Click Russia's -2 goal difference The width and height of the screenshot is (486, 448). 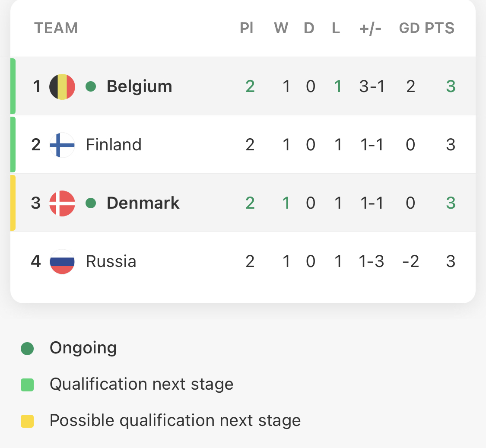pyautogui.click(x=411, y=262)
